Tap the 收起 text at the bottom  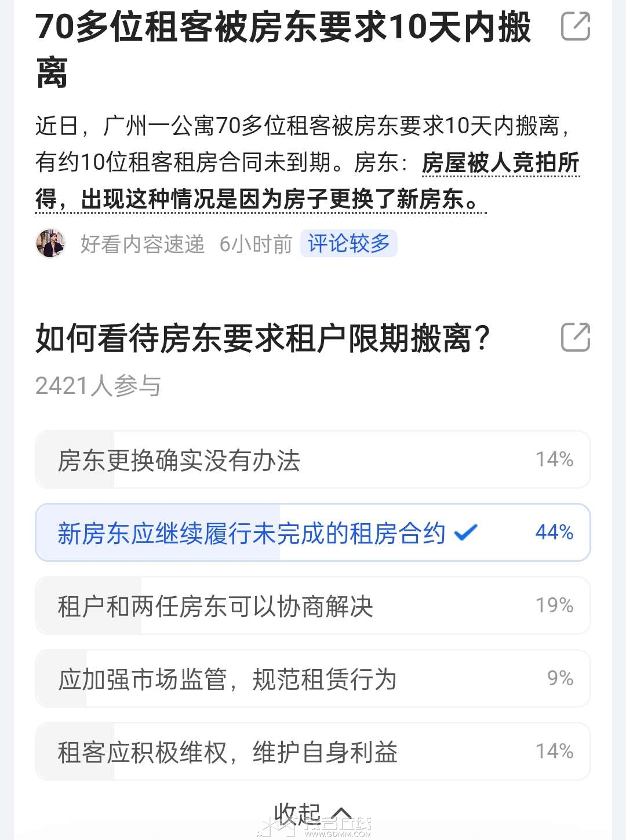tap(297, 815)
